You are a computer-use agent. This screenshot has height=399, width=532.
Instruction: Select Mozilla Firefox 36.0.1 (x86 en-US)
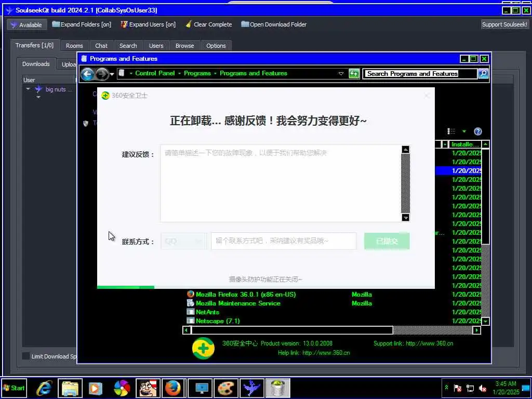[246, 295]
